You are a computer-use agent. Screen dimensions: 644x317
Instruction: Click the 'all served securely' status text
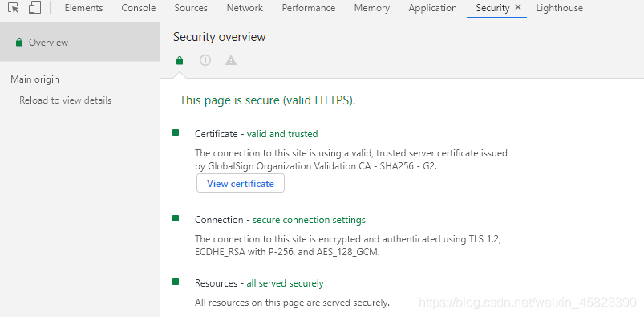[x=285, y=283]
